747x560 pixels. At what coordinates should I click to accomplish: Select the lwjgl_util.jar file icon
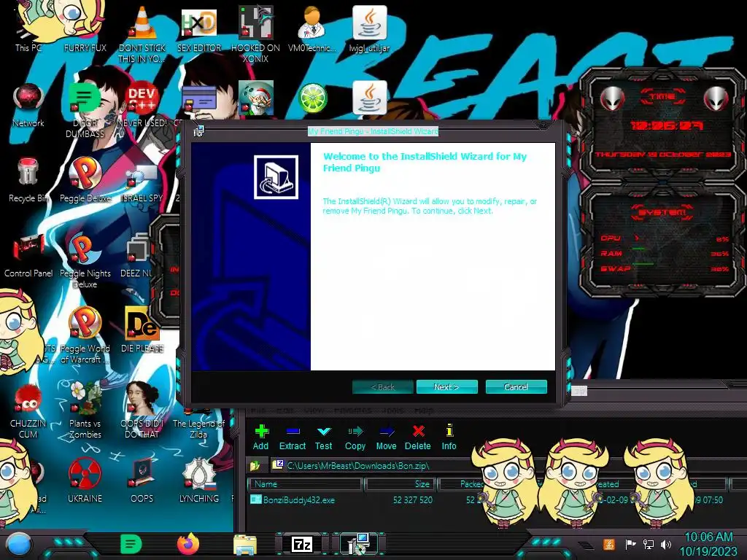click(369, 29)
